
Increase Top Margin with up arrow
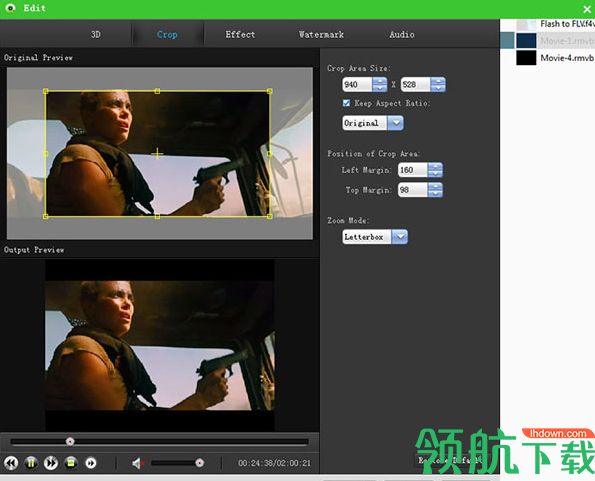coord(435,186)
